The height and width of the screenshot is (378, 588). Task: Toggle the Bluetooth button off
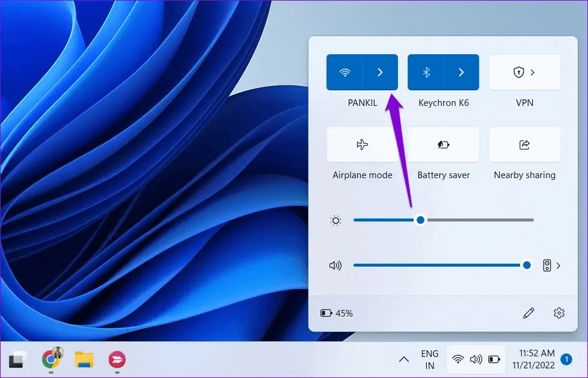pos(426,72)
